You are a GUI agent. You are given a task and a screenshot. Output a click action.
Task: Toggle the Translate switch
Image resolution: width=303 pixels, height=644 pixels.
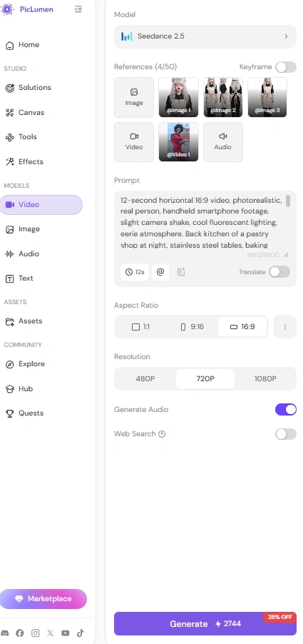[x=279, y=271]
